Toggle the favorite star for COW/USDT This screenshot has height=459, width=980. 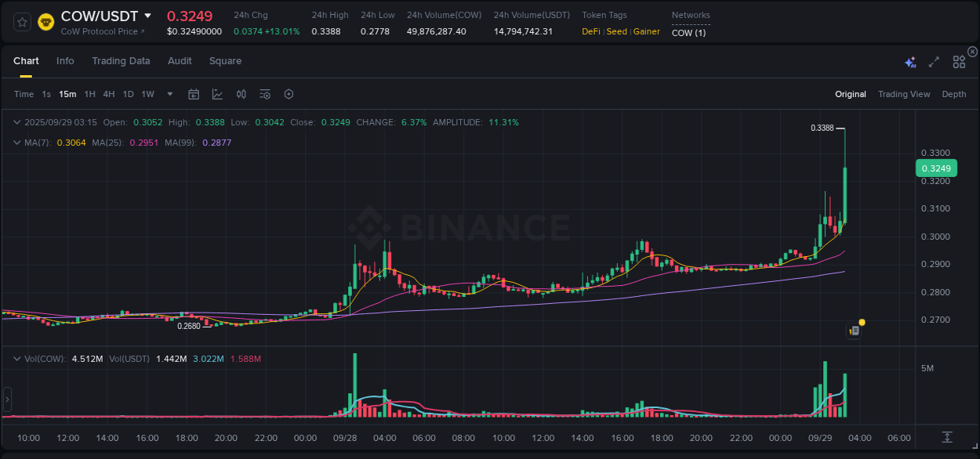21,21
